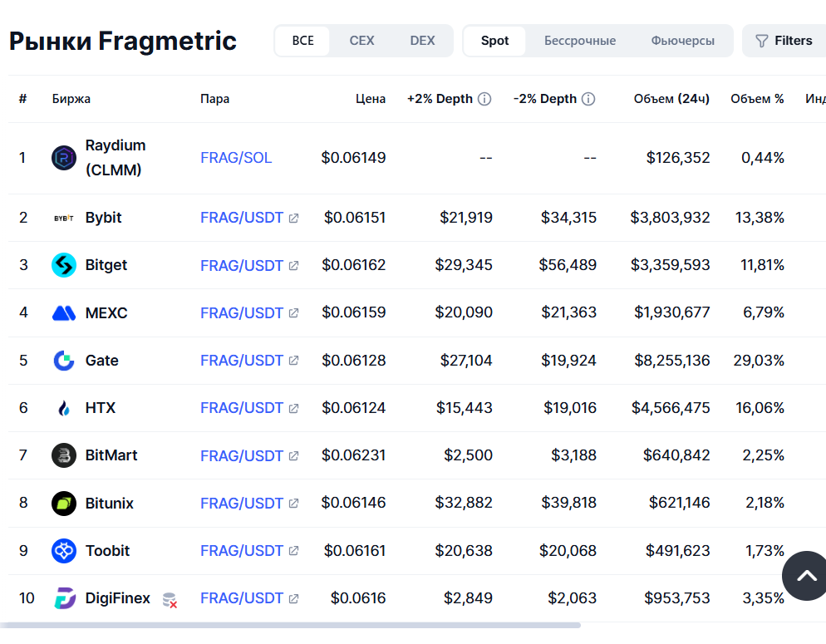Click the MEXC logo icon
Image resolution: width=826 pixels, height=644 pixels.
(64, 312)
